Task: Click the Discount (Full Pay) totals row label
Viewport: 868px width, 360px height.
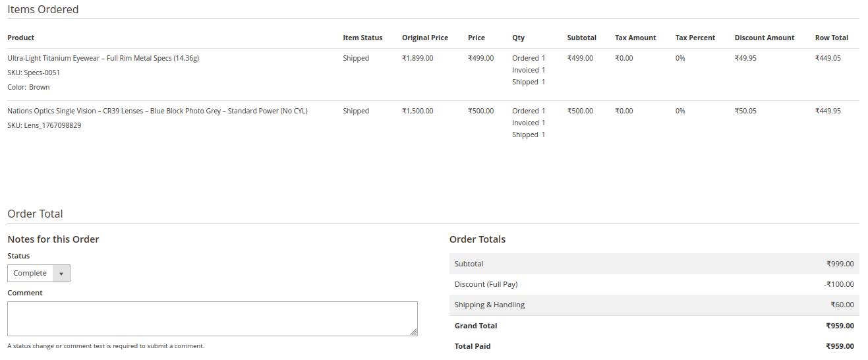Action: point(486,284)
